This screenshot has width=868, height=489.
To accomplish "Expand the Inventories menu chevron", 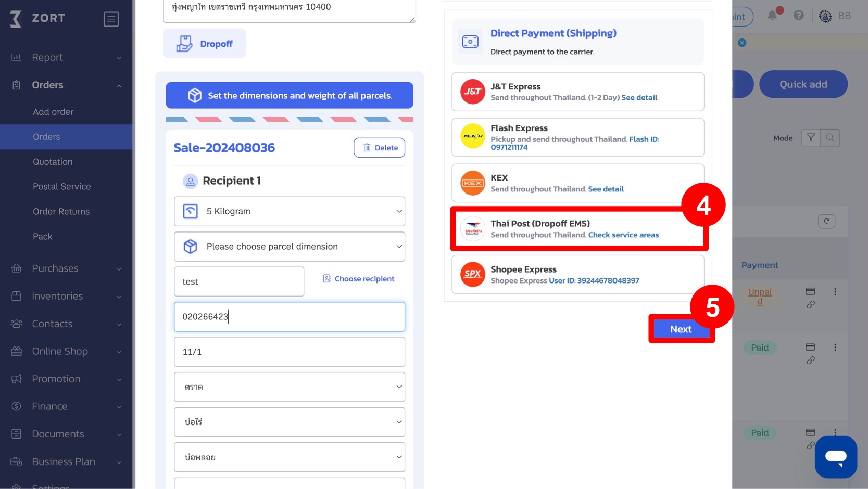I will (119, 297).
